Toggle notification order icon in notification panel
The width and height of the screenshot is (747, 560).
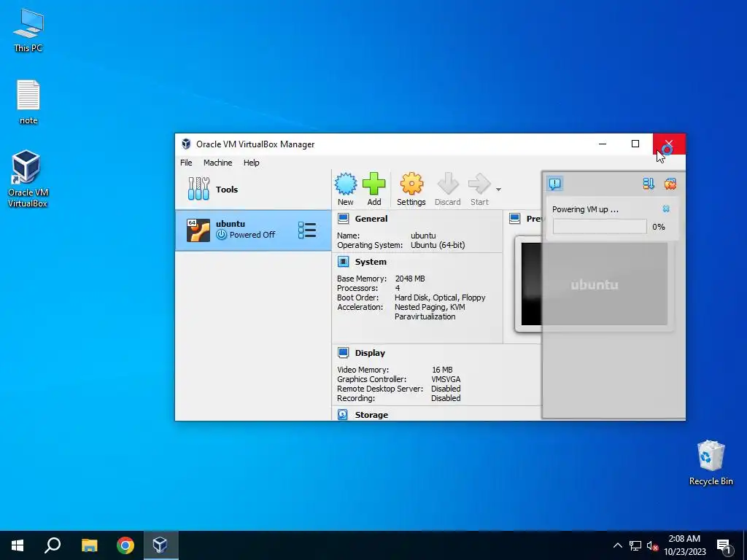tap(649, 184)
